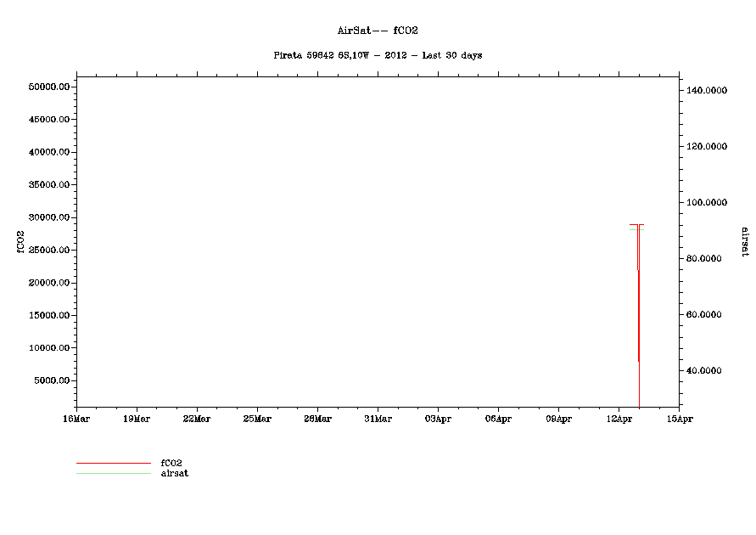
Task: Click the black fCO2 legend line sample
Action: click(x=113, y=464)
